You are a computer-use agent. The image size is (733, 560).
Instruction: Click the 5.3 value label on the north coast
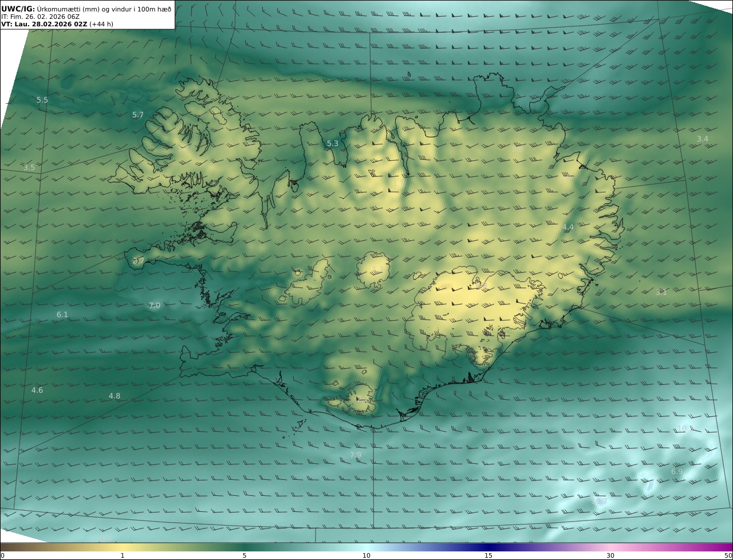tap(333, 144)
